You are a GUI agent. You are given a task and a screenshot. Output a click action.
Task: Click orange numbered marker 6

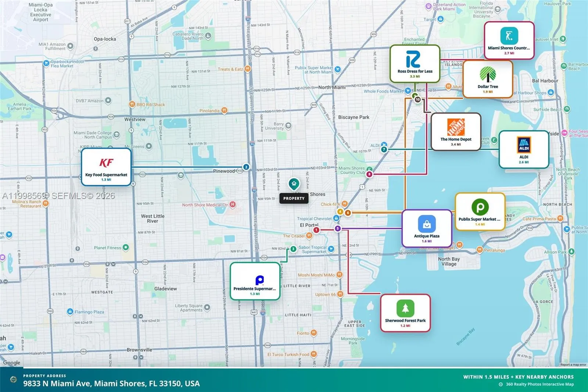click(348, 213)
